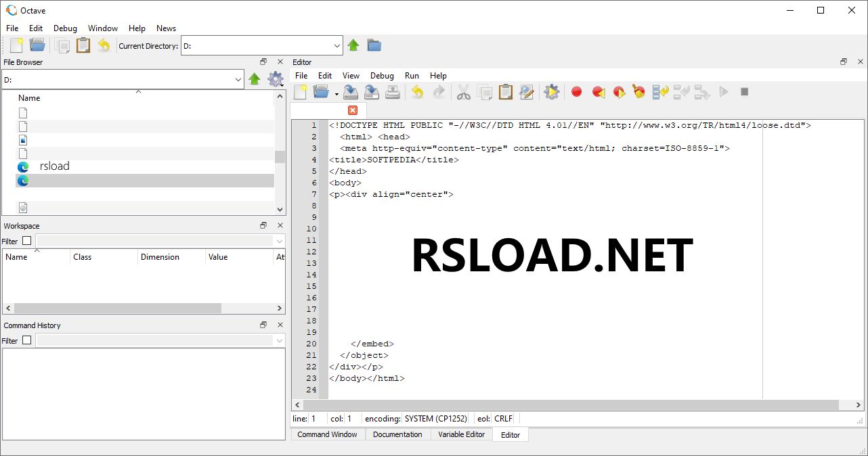Copy the selection in the Editor toolbar
The width and height of the screenshot is (868, 456).
point(485,92)
